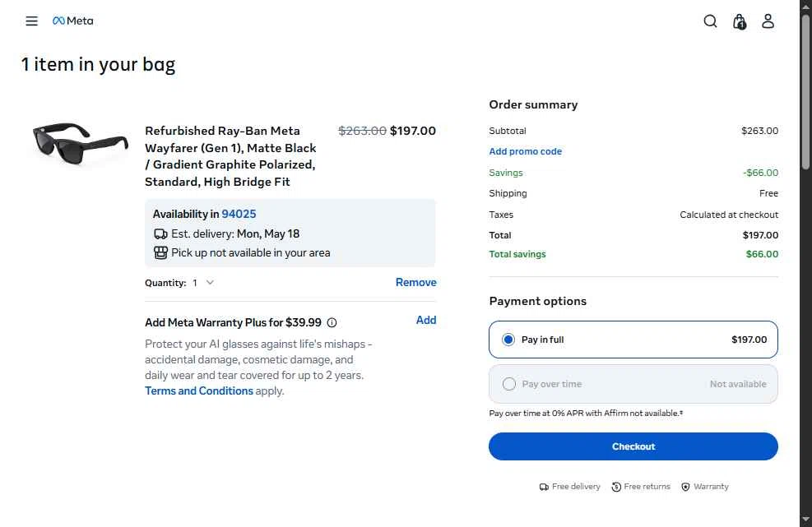Click Add promo code
This screenshot has width=812, height=527.
[x=525, y=151]
